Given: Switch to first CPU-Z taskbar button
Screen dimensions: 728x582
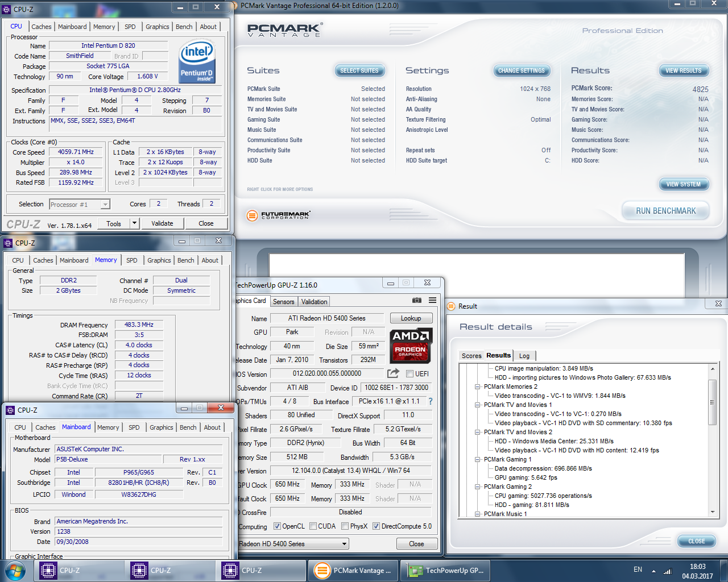Looking at the screenshot, I should [78, 571].
